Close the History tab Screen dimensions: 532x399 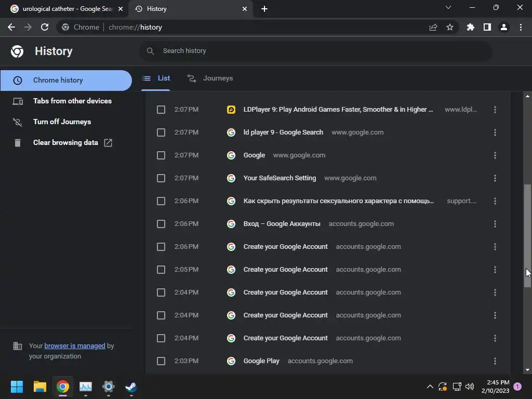(x=245, y=9)
